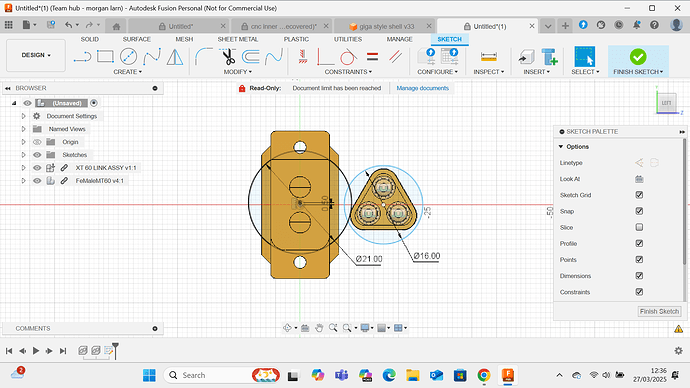Select the Offset tool in Modify

[x=250, y=57]
